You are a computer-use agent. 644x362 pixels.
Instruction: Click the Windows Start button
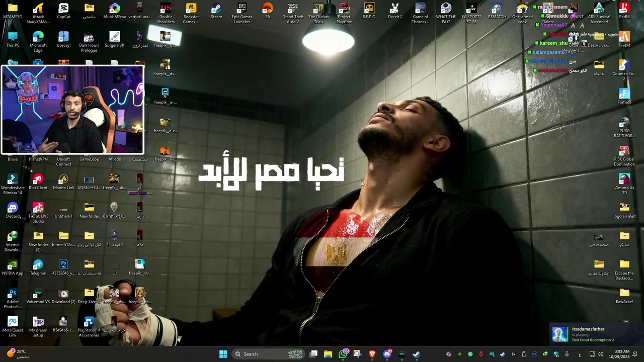[223, 354]
